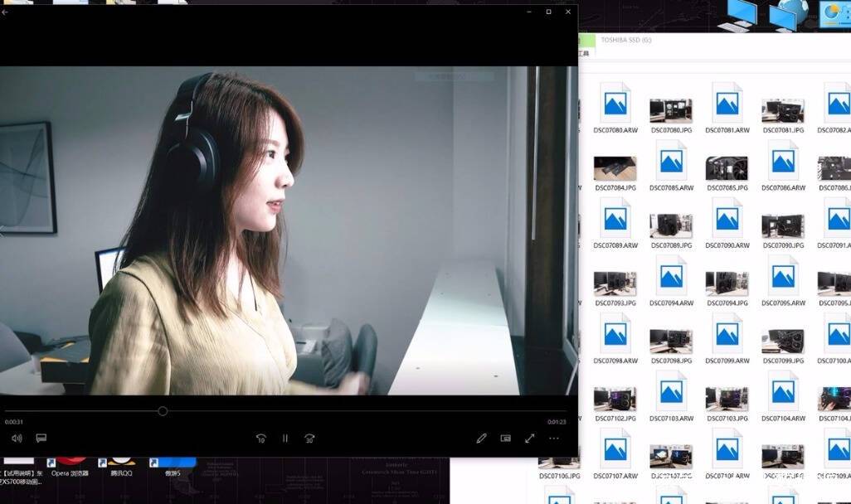Click the back arrow in the player
The height and width of the screenshot is (504, 851).
coord(4,12)
